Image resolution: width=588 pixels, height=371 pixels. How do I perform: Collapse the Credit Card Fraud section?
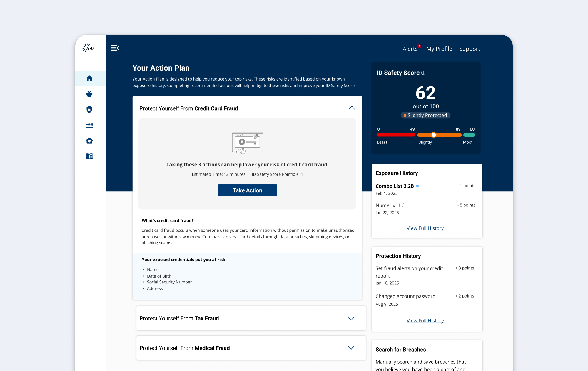352,108
